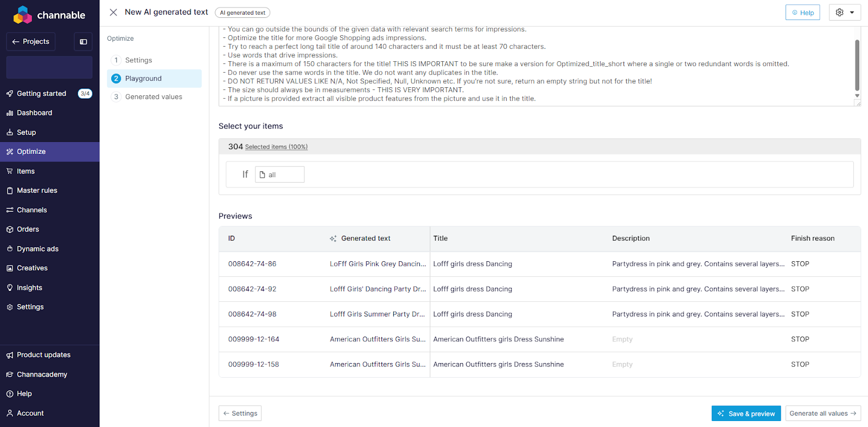Image resolution: width=868 pixels, height=427 pixels.
Task: Navigate to Dynamic ads
Action: [37, 249]
